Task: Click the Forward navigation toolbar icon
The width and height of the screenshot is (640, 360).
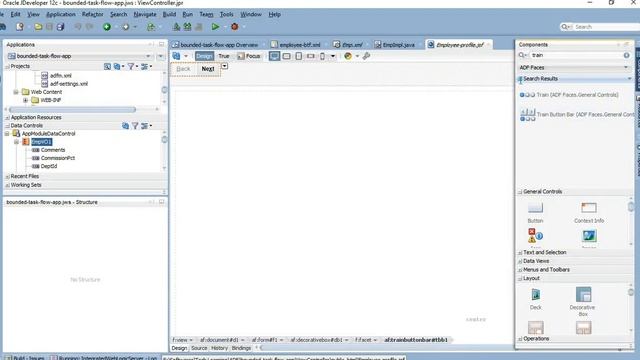Action: (x=126, y=27)
